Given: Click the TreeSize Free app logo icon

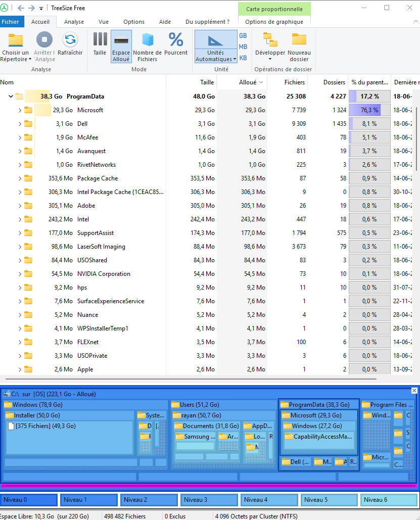Looking at the screenshot, I should click(4, 8).
